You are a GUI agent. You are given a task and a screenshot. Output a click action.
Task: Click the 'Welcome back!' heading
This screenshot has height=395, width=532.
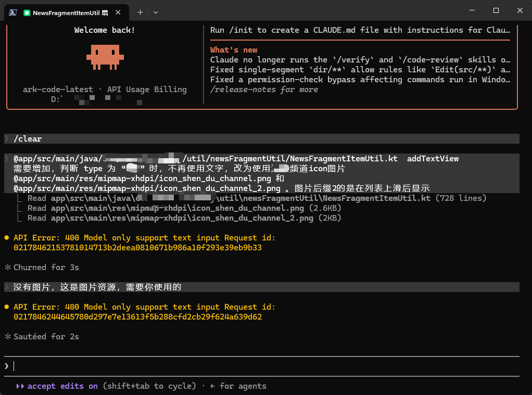pyautogui.click(x=105, y=30)
